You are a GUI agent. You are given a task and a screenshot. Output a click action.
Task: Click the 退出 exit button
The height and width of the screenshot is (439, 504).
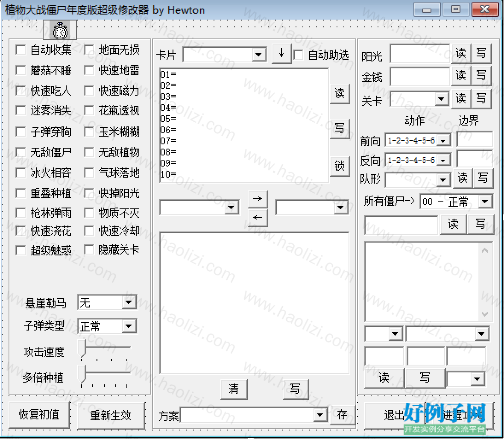click(x=394, y=415)
